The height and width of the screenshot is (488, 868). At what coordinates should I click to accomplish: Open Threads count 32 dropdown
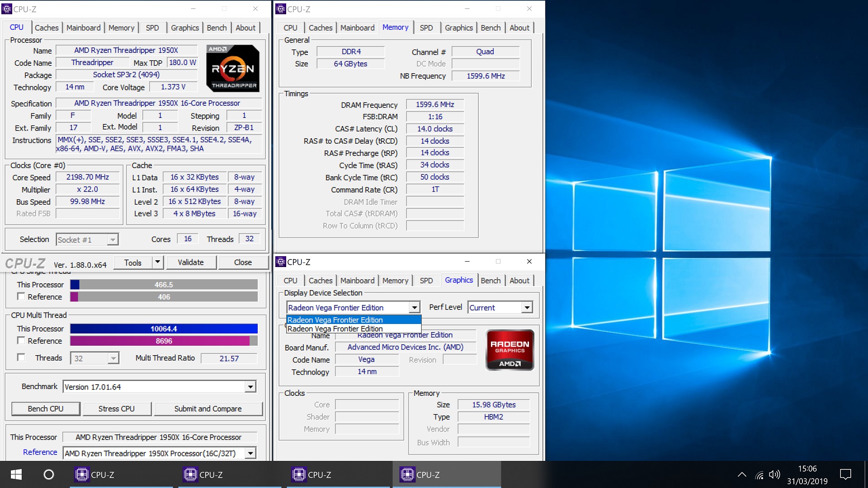(113, 358)
